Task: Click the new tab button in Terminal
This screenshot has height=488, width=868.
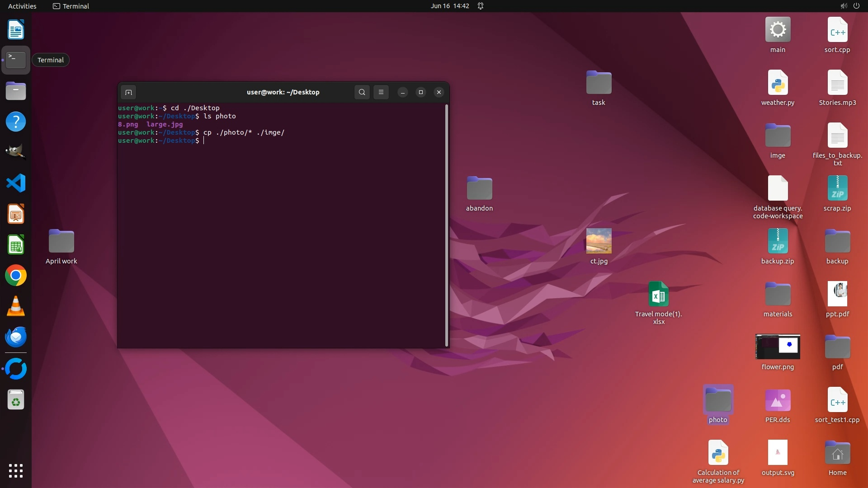Action: [x=128, y=92]
